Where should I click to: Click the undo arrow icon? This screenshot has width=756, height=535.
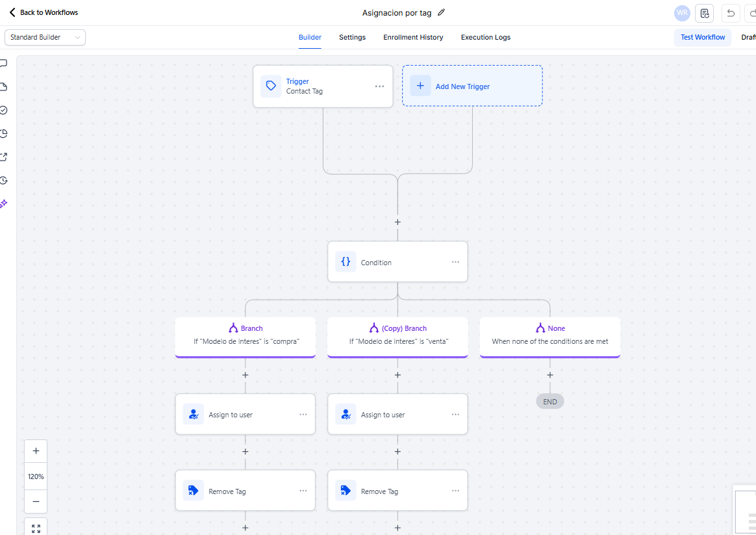pos(731,13)
